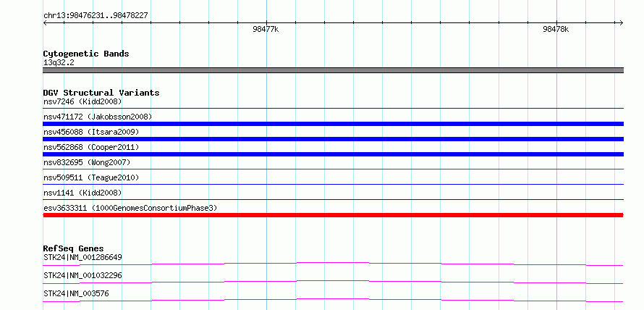
Task: Click the 13q32.2 band label
Action: pos(59,63)
